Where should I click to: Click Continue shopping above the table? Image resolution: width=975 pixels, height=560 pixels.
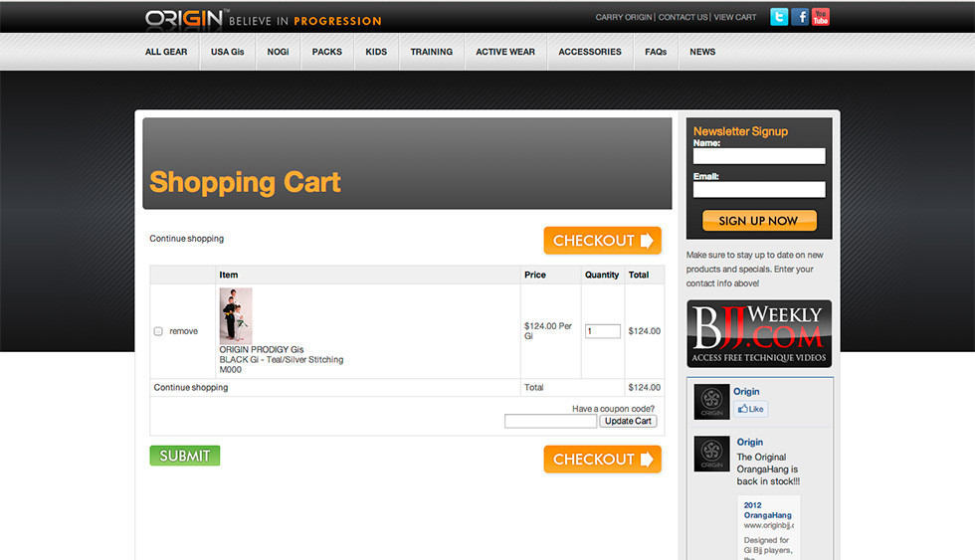[187, 239]
